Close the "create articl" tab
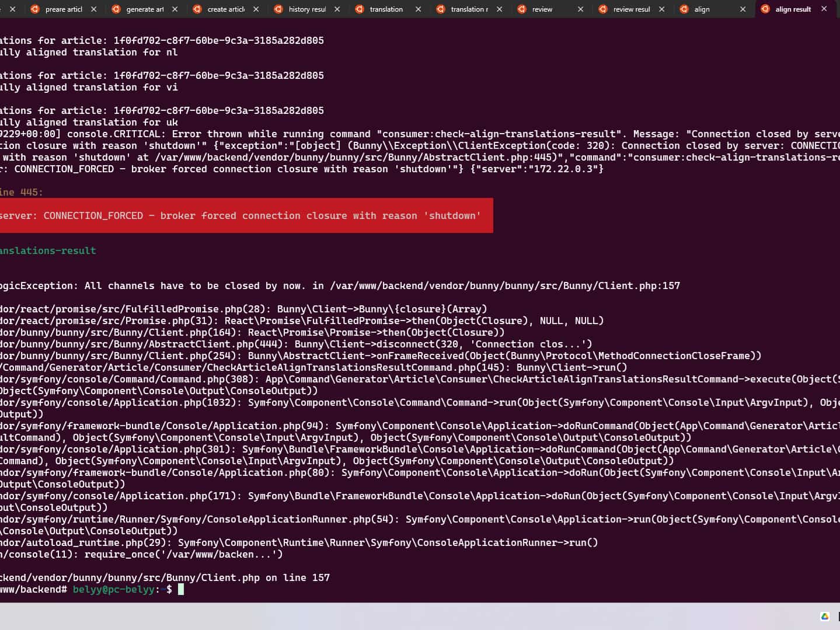The image size is (840, 630). (256, 9)
